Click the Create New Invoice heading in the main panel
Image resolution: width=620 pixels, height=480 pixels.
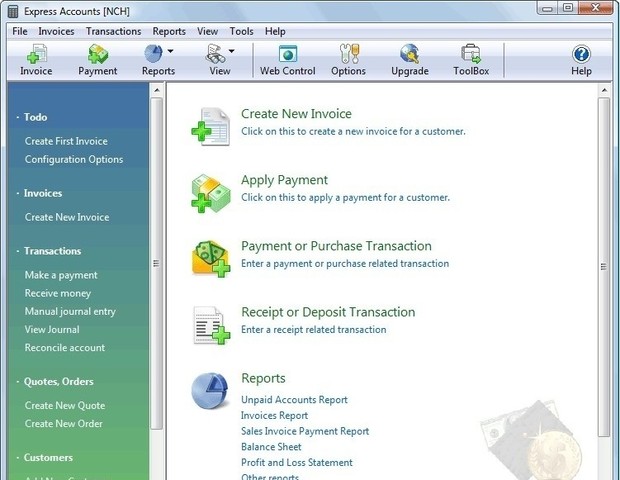296,114
